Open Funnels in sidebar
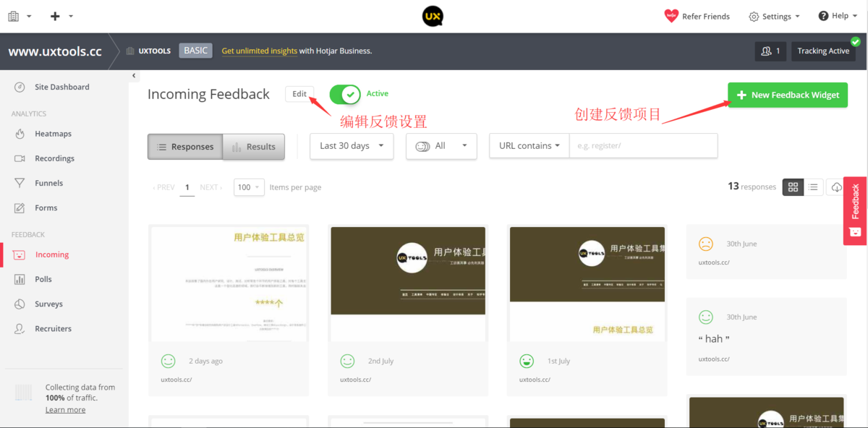This screenshot has height=428, width=868. [x=48, y=183]
